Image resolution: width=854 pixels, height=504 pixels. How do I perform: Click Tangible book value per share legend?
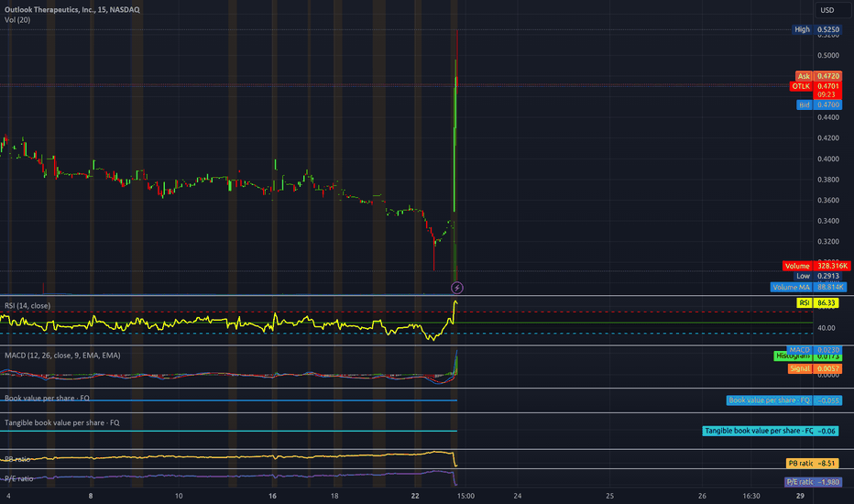(x=62, y=422)
